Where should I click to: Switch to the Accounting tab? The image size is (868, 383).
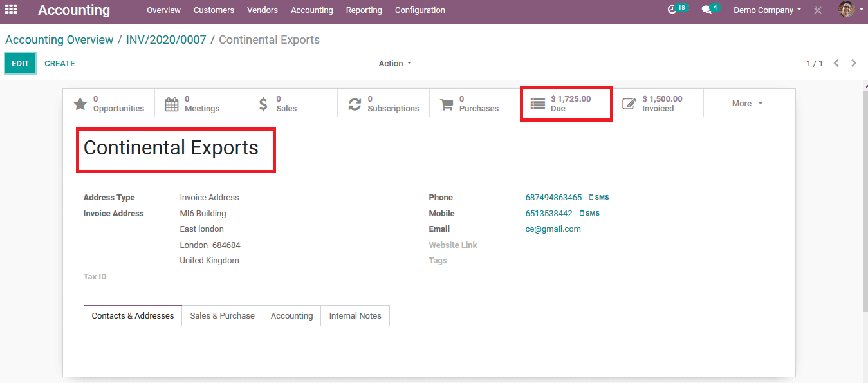(x=291, y=315)
